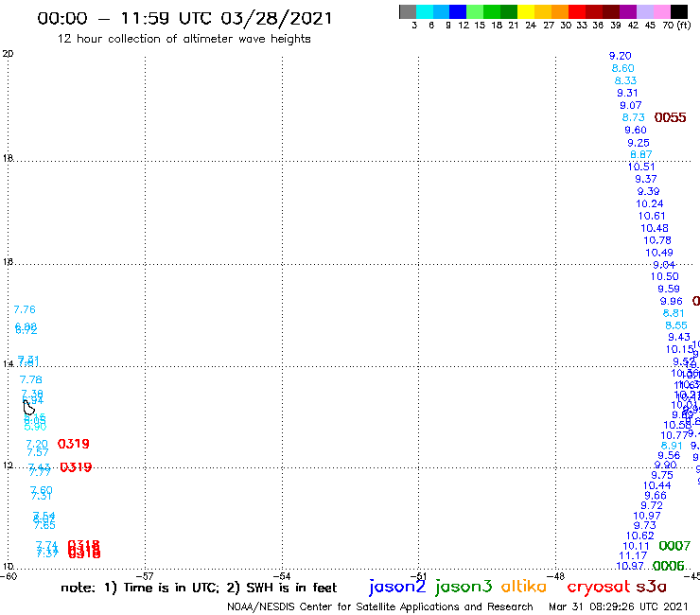Click the altika satellite legend label

[x=524, y=587]
